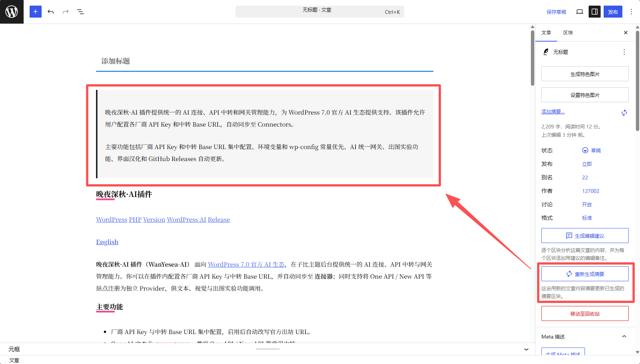The image size is (640, 364).
Task: Toggle the settings sidebar panel
Action: point(595,12)
